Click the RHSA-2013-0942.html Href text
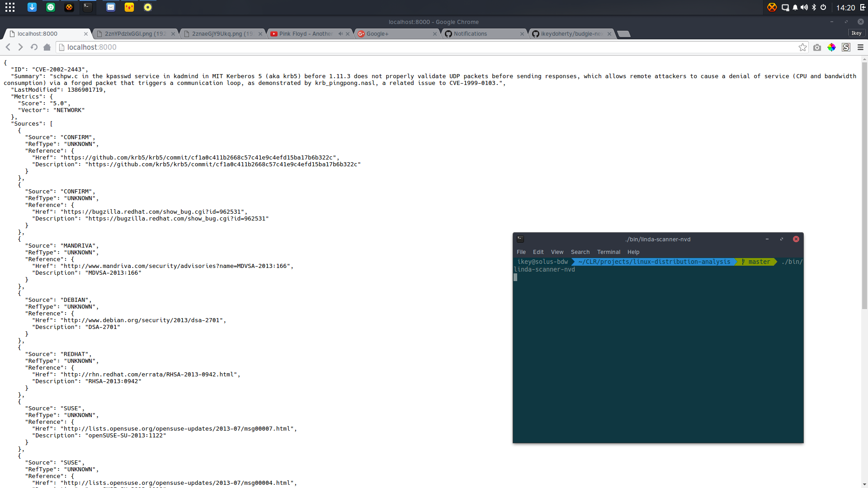Viewport: 868px width, 488px height. coord(150,375)
